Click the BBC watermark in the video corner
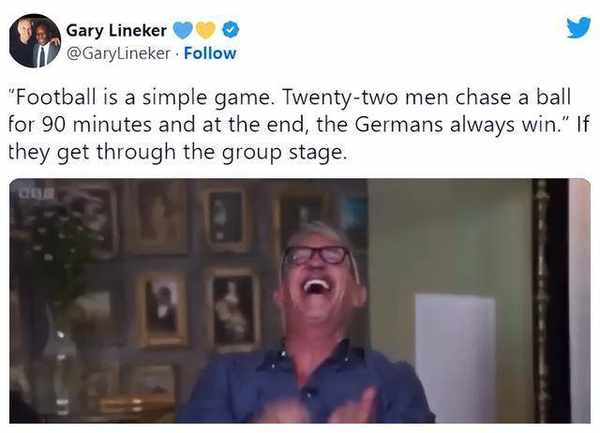 tap(36, 194)
